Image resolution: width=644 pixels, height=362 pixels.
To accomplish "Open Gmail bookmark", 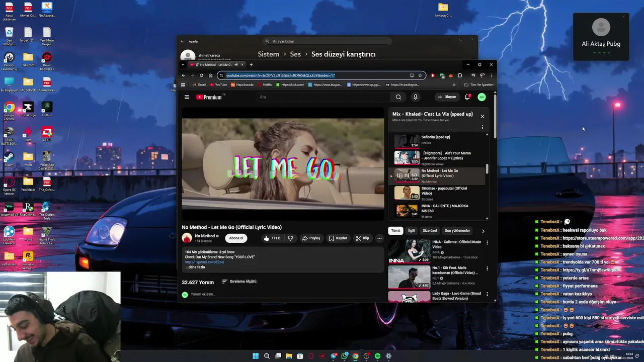I will (x=199, y=84).
